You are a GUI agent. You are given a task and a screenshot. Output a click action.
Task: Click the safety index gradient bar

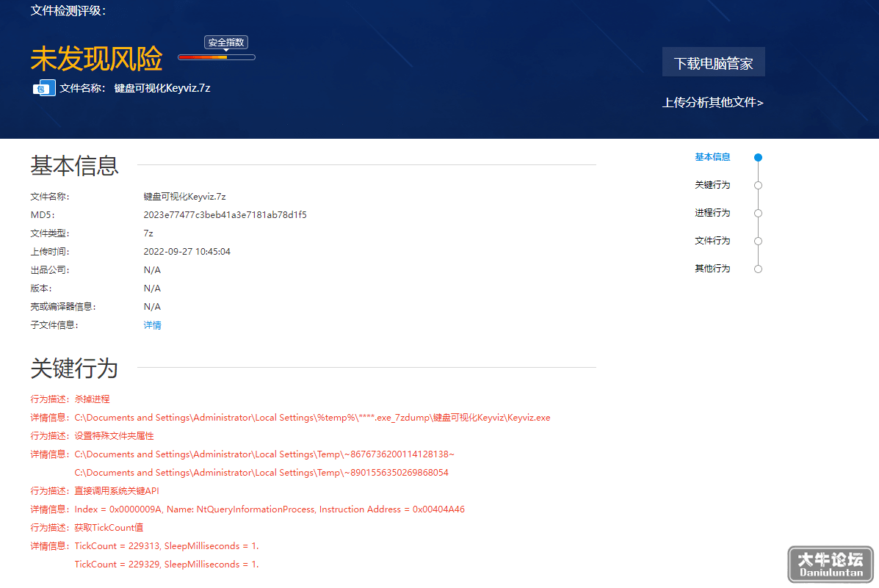217,57
